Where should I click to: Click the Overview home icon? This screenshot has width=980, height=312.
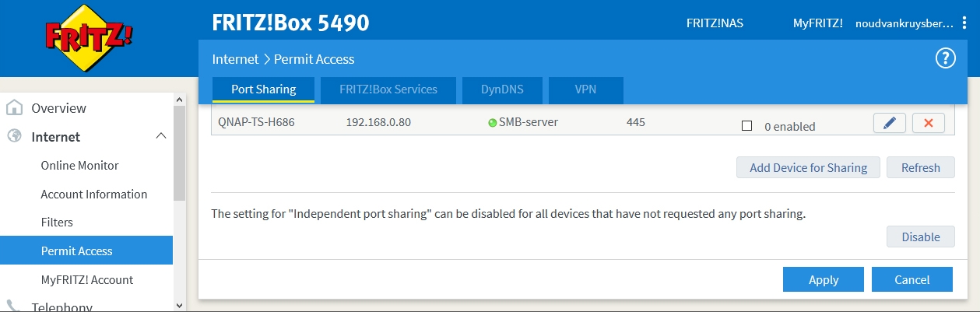point(15,108)
